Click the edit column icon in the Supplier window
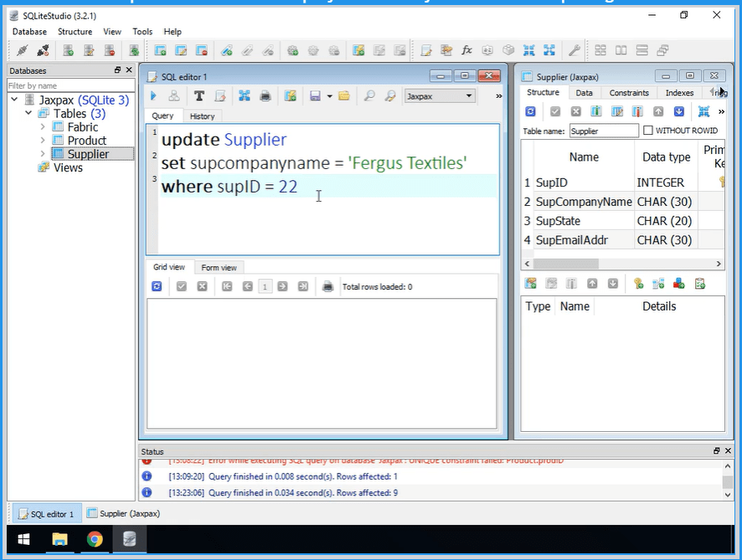The image size is (742, 560). pos(616,111)
